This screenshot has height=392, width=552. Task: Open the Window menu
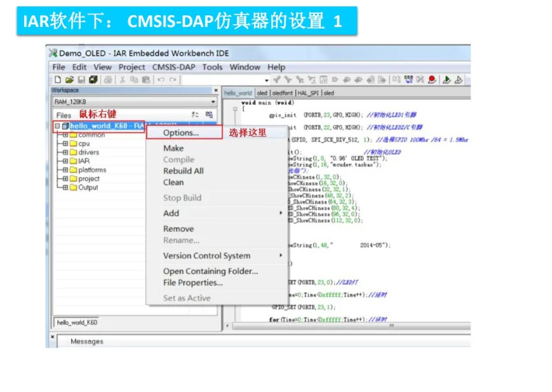[x=245, y=67]
